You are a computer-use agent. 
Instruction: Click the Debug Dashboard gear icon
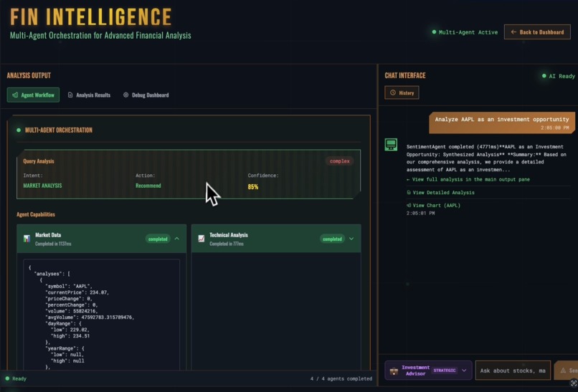tap(125, 95)
